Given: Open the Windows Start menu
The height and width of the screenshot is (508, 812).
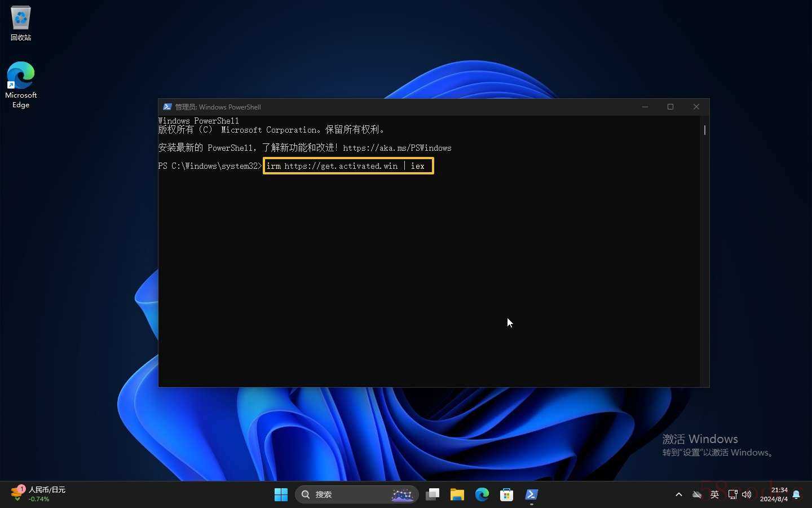Looking at the screenshot, I should pyautogui.click(x=281, y=494).
